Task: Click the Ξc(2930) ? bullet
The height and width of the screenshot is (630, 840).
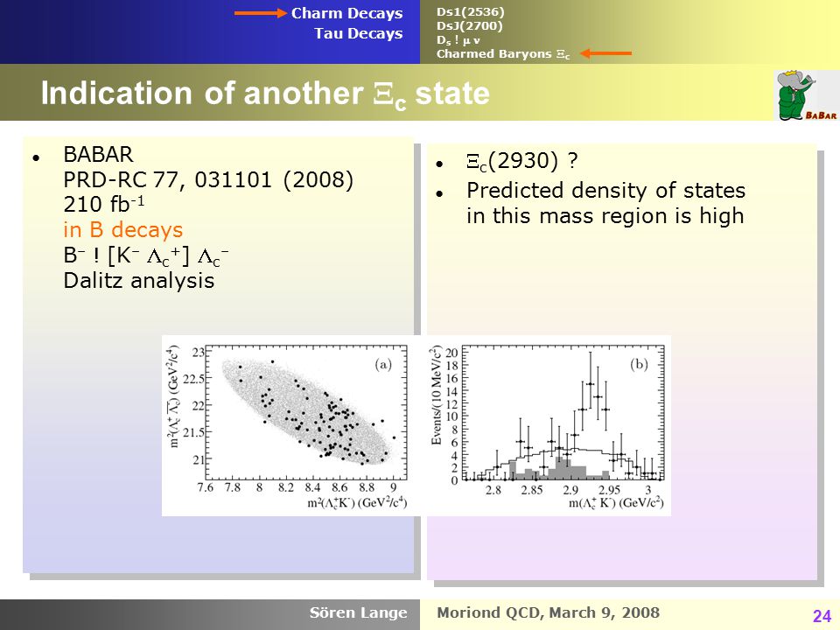Action: pyautogui.click(x=521, y=161)
